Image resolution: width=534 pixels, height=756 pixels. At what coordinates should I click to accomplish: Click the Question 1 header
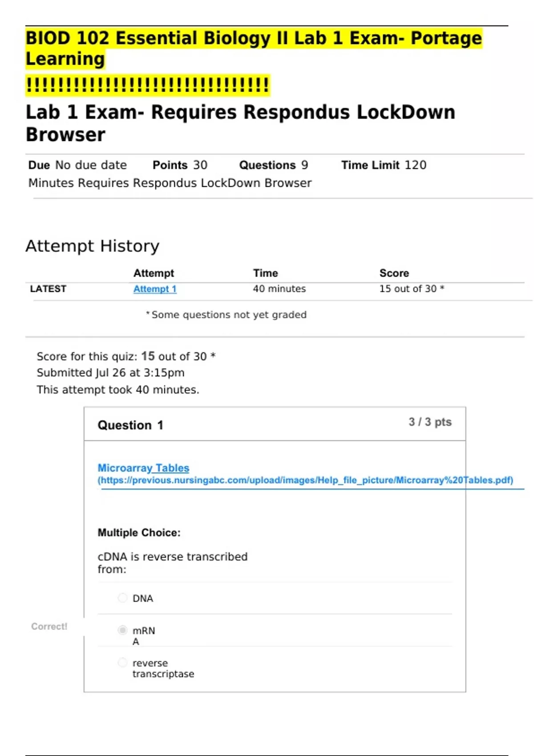click(x=130, y=425)
